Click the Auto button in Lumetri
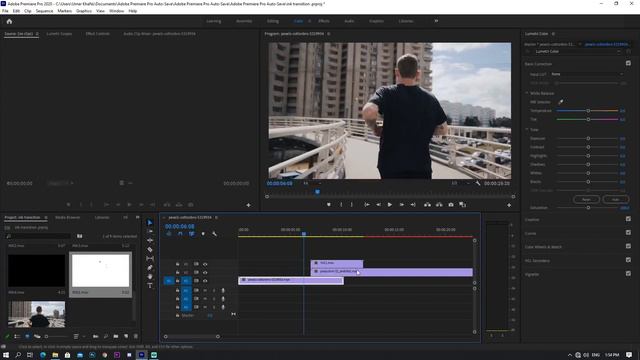Screen dimensions: 640x360 [615, 199]
